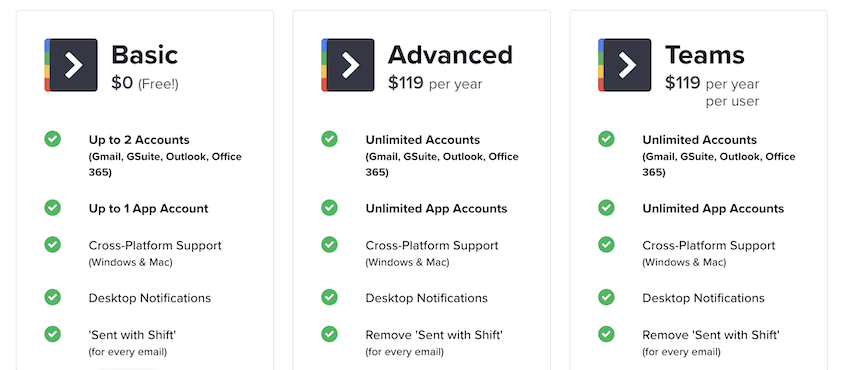Viewport: 850px width, 370px height.
Task: Click 'Cross-Platform Support' in the Teams plan
Action: coord(709,245)
